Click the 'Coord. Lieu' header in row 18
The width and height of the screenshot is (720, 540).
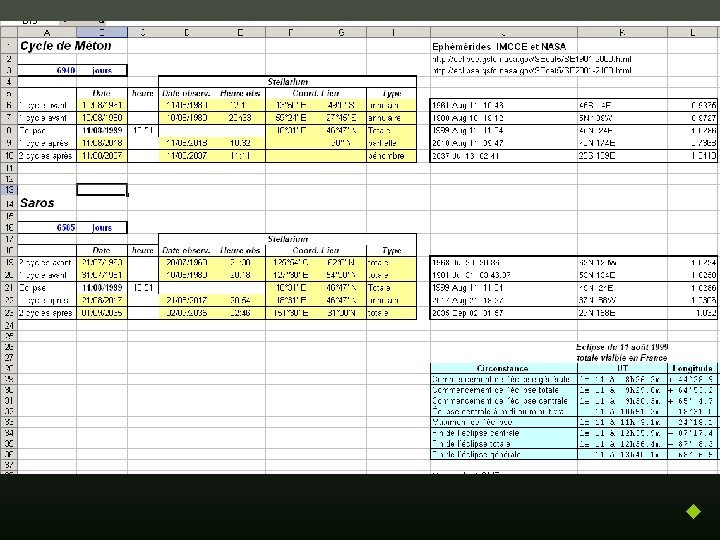(316, 251)
